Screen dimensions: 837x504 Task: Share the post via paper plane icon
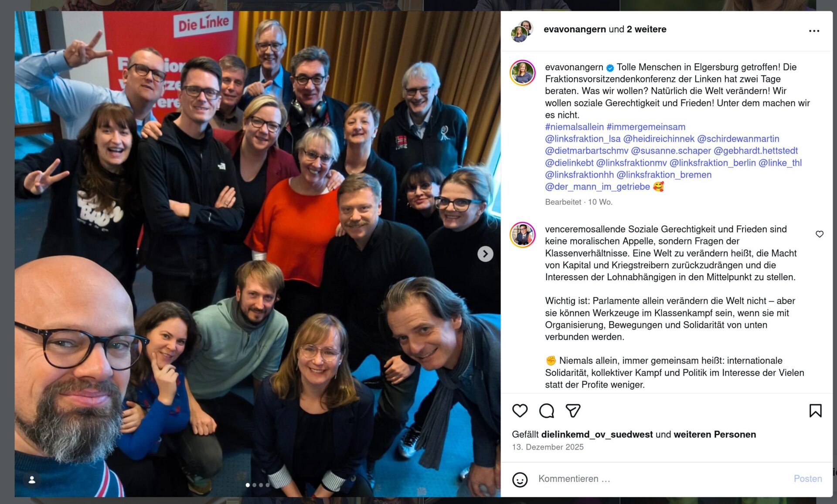click(573, 411)
